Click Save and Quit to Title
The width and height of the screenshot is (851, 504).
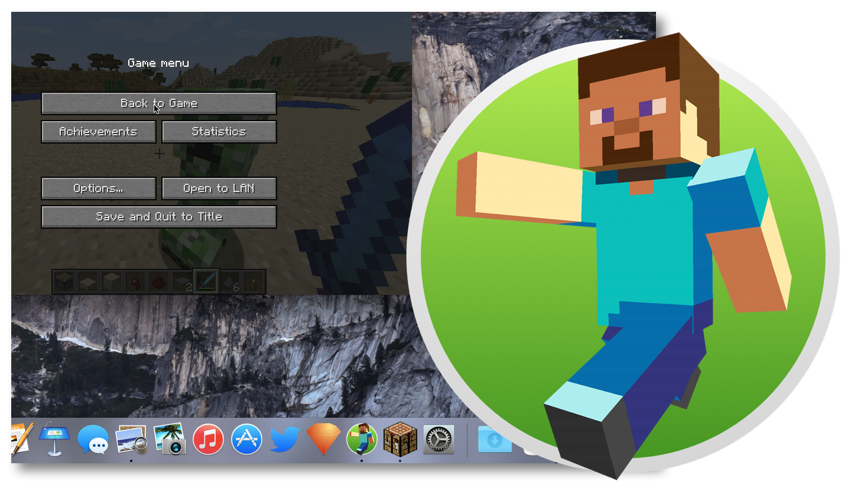pyautogui.click(x=159, y=217)
